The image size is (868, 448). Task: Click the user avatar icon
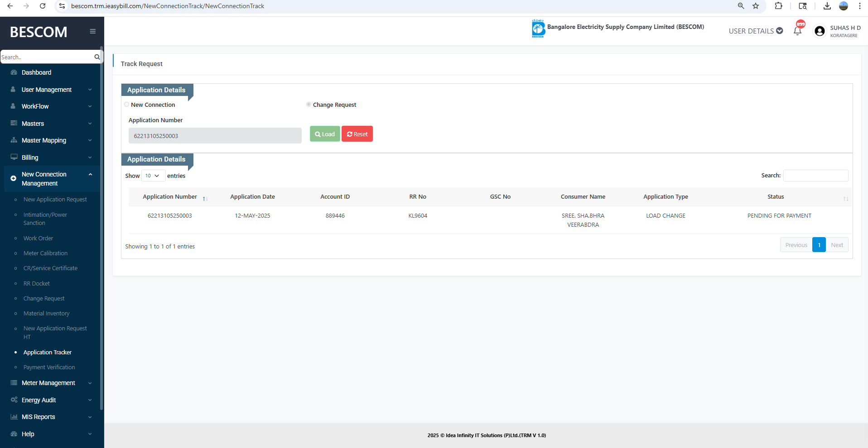coord(820,31)
